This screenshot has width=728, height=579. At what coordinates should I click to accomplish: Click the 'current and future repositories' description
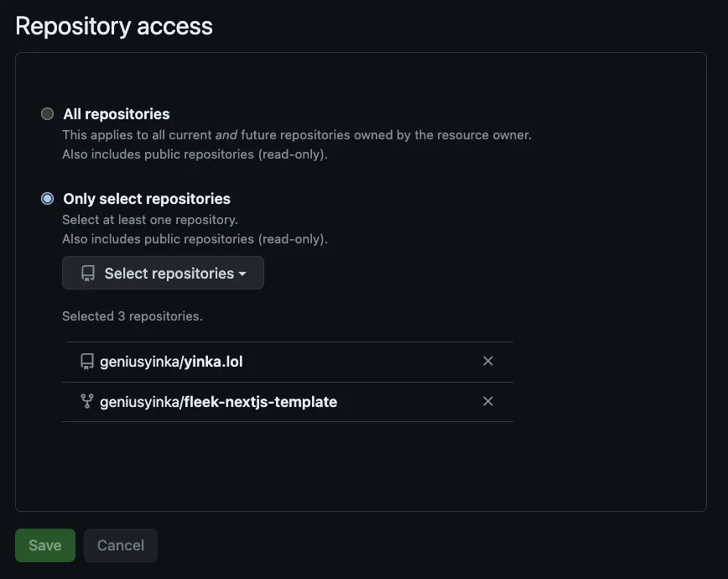coord(297,134)
